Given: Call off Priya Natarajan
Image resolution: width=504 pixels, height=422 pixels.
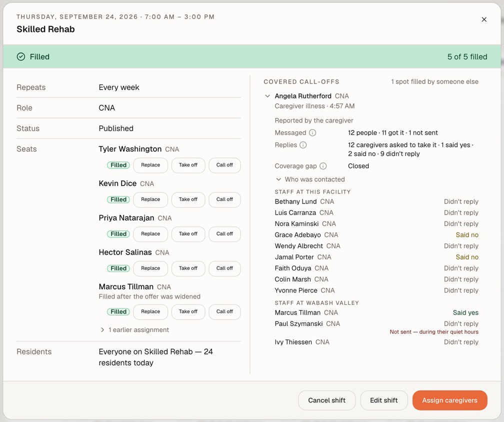Looking at the screenshot, I should (x=224, y=234).
